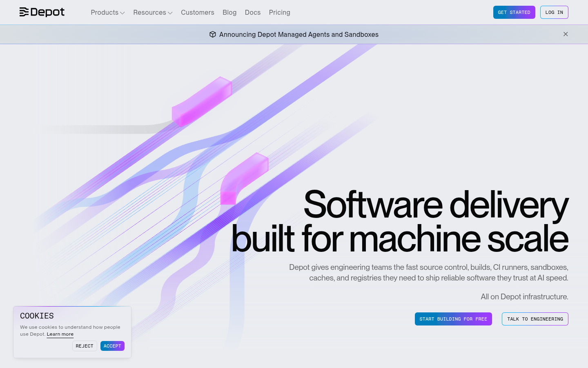Click the 'All on Depot infrastructure.' text
The height and width of the screenshot is (368, 588).
[524, 297]
